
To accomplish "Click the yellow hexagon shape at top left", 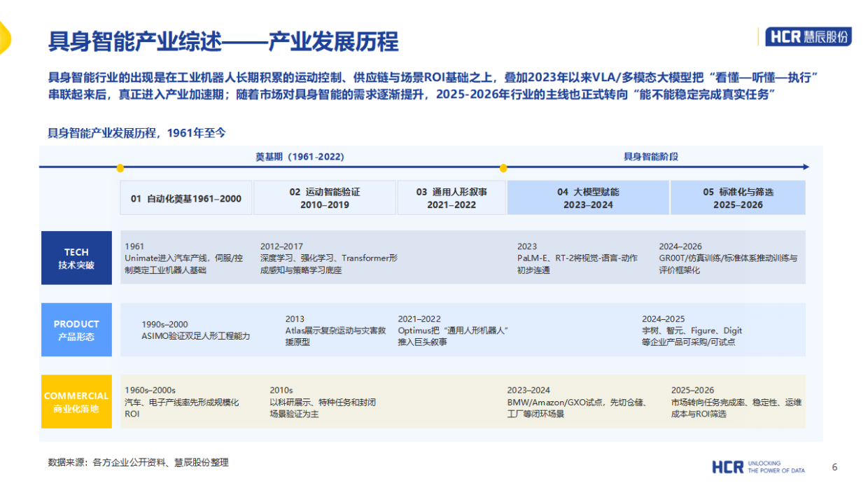I will coord(5,38).
